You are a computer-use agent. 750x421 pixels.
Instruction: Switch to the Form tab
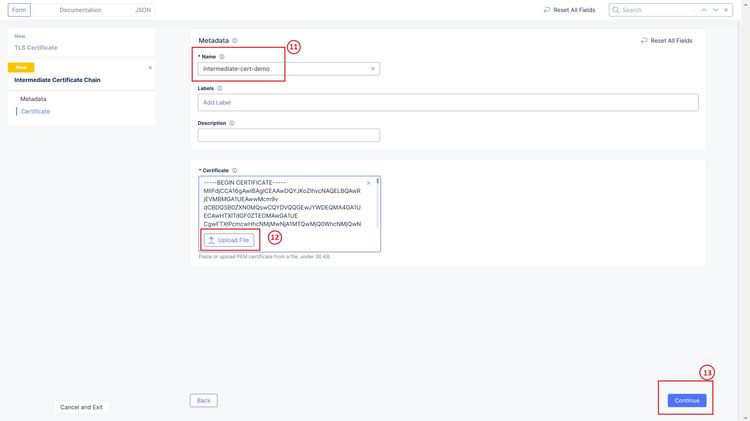(x=19, y=10)
